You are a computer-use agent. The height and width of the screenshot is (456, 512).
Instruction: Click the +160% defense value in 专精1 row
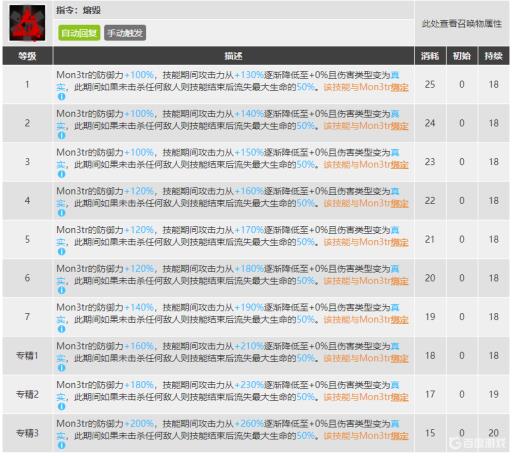click(x=139, y=346)
